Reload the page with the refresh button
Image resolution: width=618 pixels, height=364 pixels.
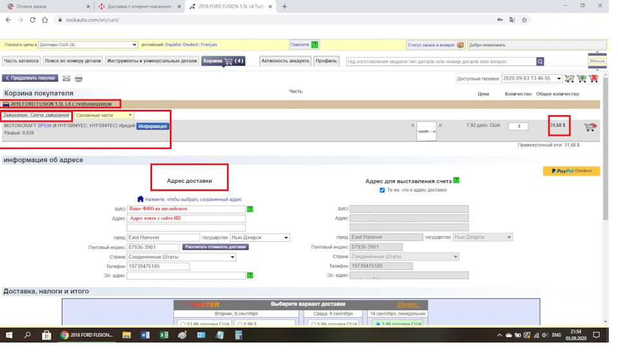click(x=33, y=20)
